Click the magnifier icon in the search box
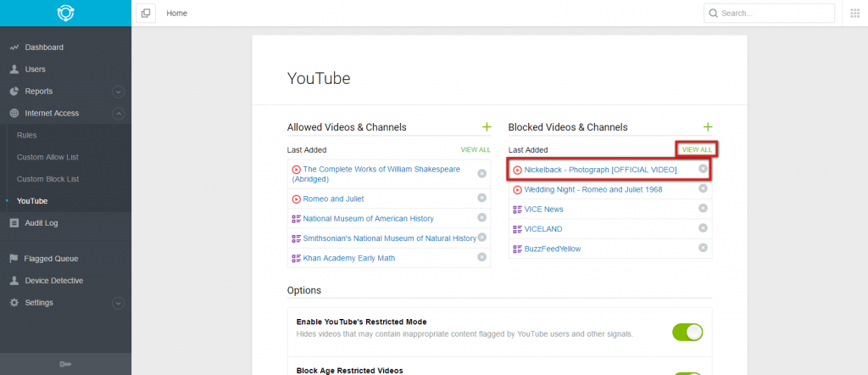868x375 pixels. pyautogui.click(x=714, y=14)
